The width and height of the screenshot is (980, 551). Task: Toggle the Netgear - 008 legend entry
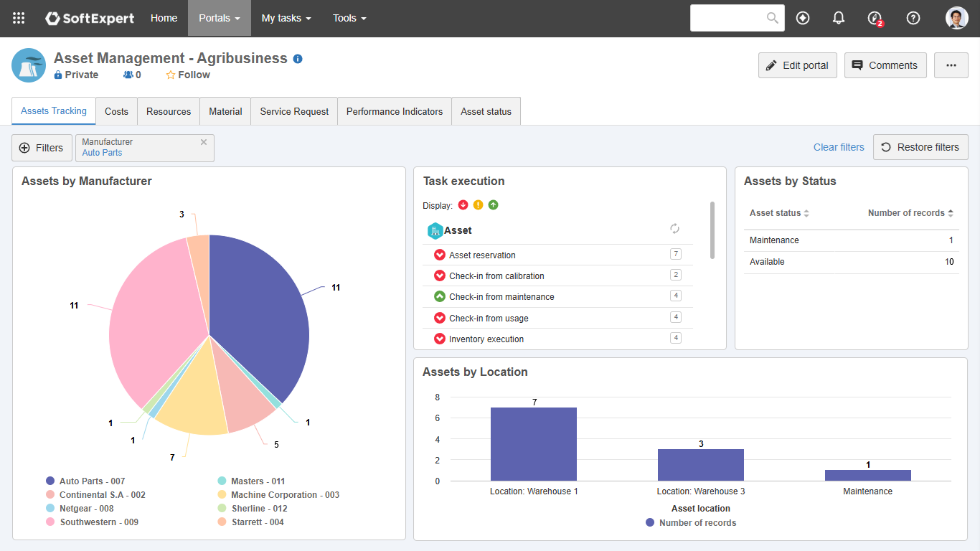point(80,509)
